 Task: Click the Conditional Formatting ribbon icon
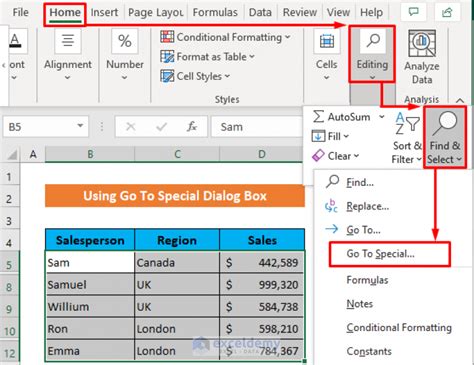[x=167, y=37]
